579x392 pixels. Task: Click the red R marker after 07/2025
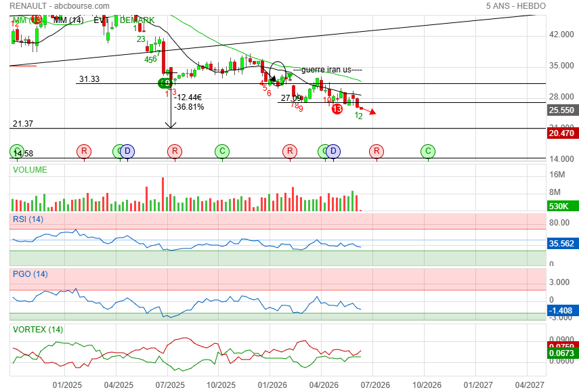click(x=175, y=151)
